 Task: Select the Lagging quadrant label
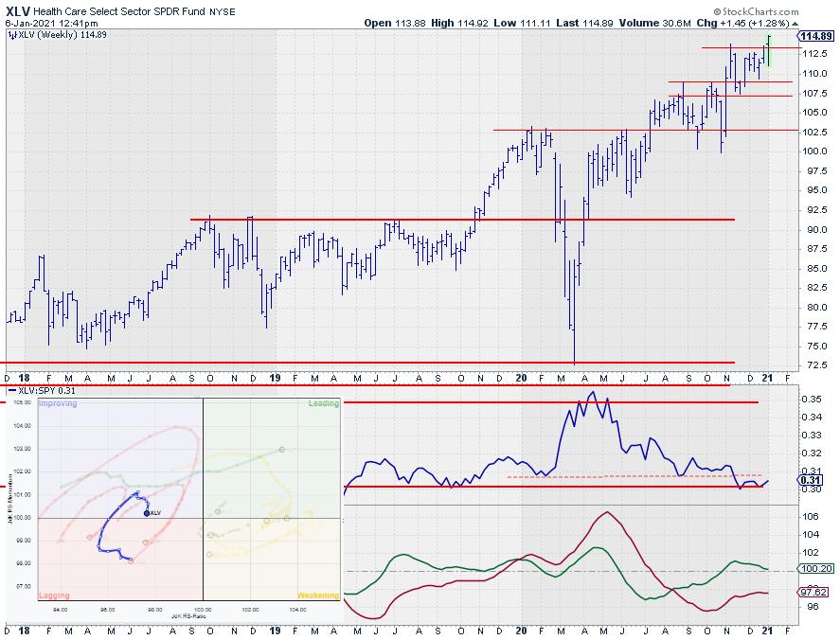pos(54,595)
